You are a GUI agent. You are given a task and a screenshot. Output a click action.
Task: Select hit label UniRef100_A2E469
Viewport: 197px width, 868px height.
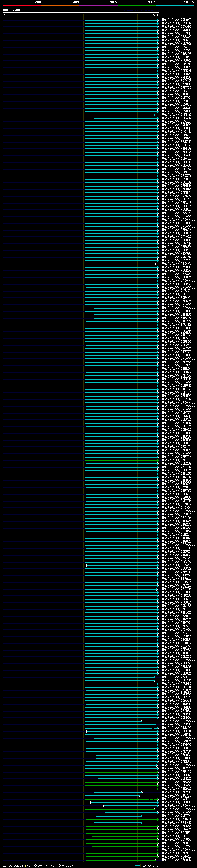[177, 785]
